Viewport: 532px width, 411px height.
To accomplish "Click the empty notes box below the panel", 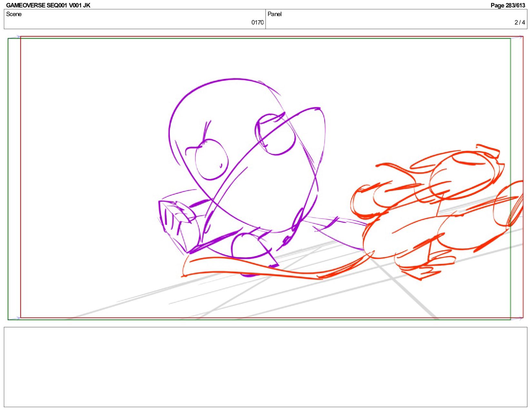I will pyautogui.click(x=265, y=367).
